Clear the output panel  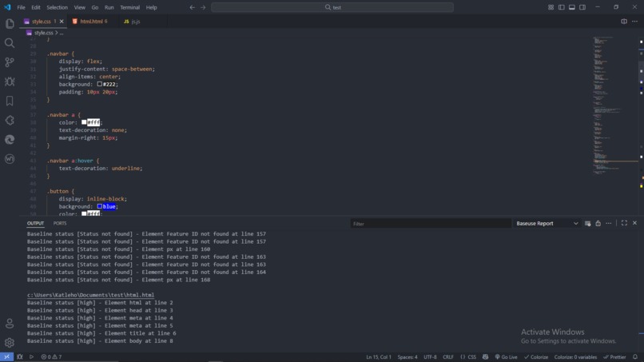tap(588, 224)
